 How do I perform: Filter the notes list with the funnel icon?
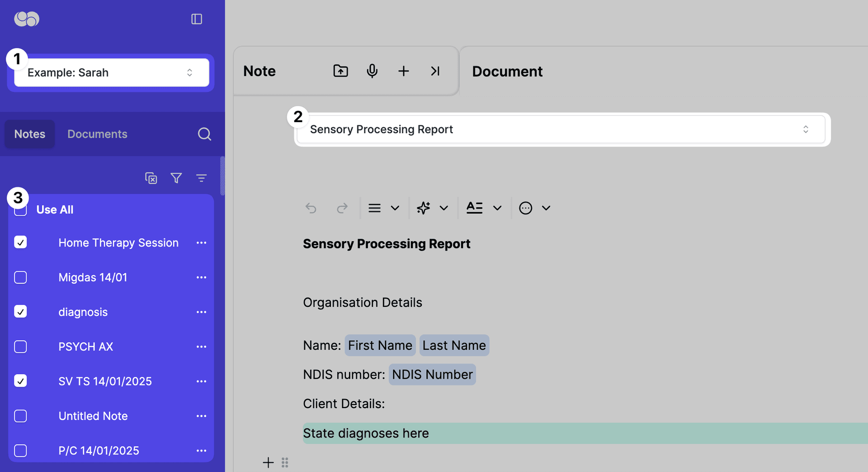tap(176, 178)
